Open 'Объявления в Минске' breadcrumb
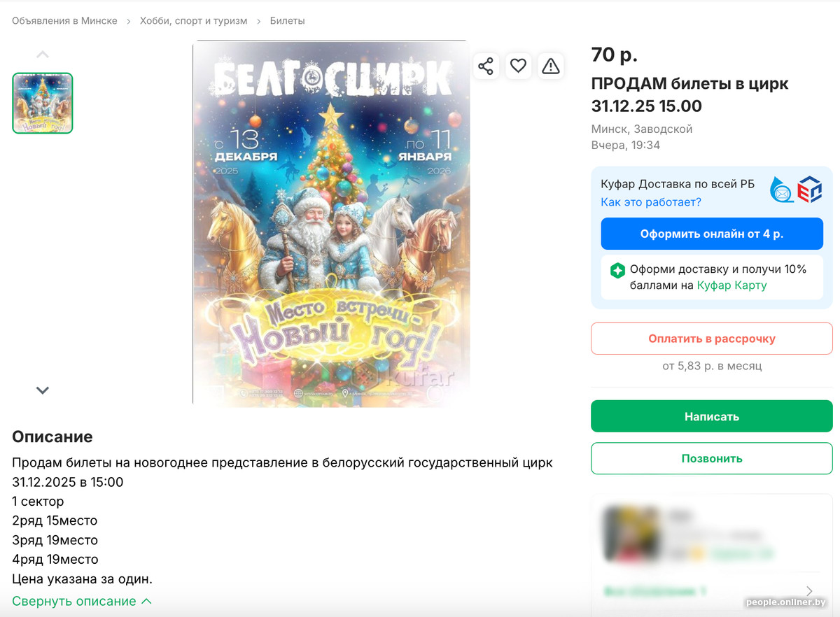This screenshot has height=617, width=840. 64,21
